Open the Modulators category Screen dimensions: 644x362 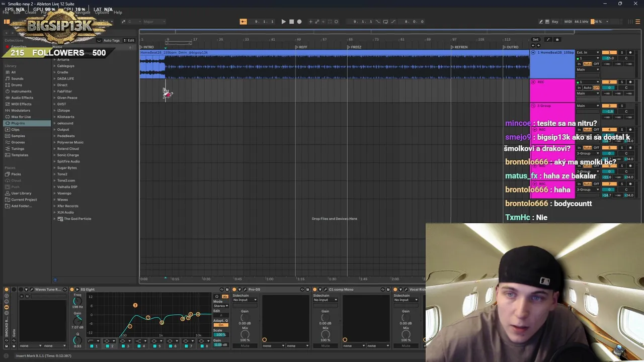(x=21, y=111)
